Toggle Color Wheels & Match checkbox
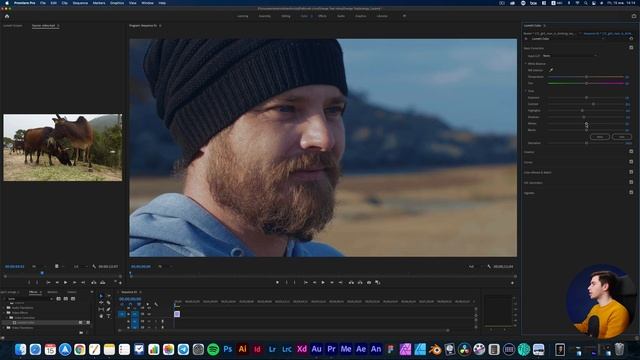The height and width of the screenshot is (360, 640). [x=631, y=172]
